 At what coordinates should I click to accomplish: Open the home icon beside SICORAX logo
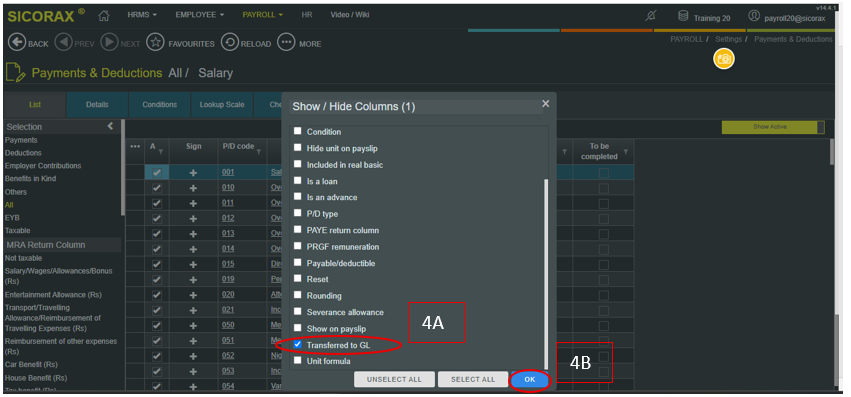pos(104,16)
